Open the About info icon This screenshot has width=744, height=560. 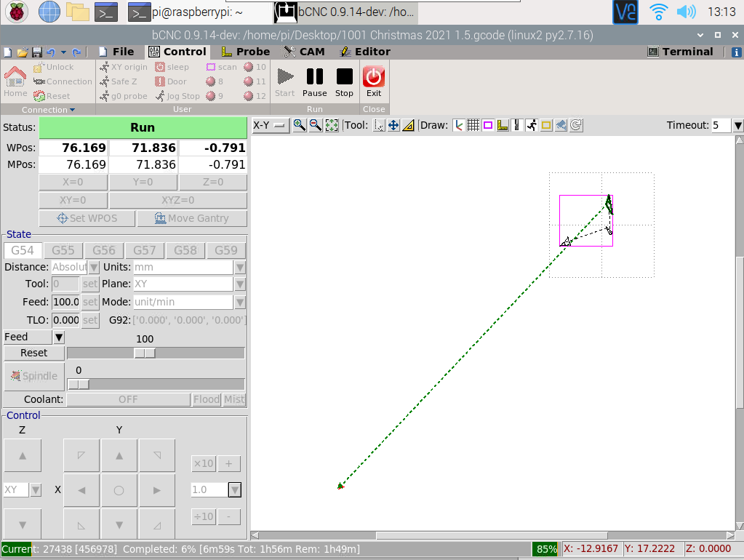[x=737, y=52]
